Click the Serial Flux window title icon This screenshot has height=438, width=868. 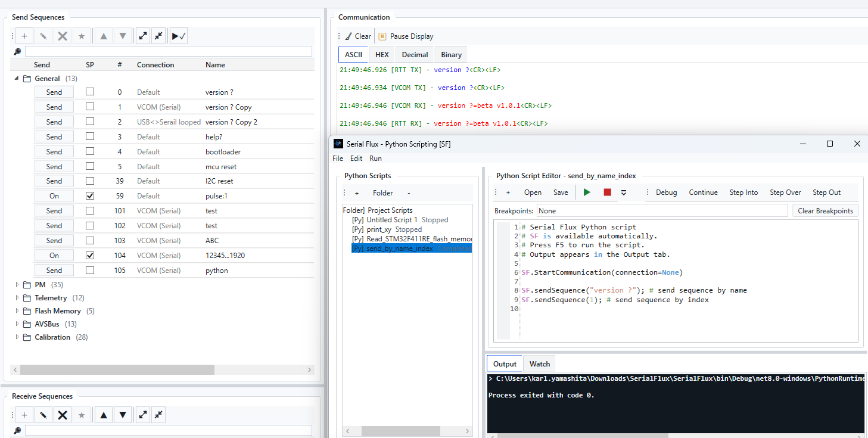coord(338,144)
